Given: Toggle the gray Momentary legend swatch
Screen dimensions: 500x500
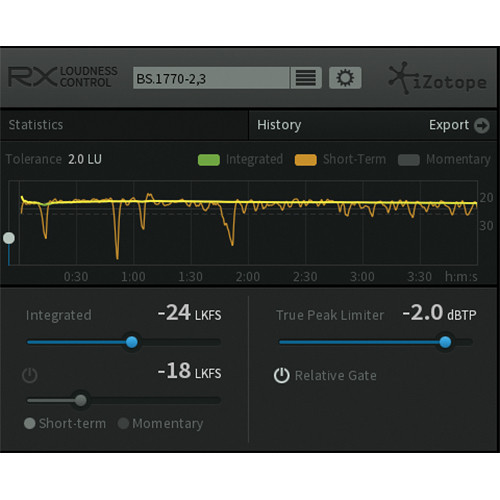Looking at the screenshot, I should coord(409,160).
